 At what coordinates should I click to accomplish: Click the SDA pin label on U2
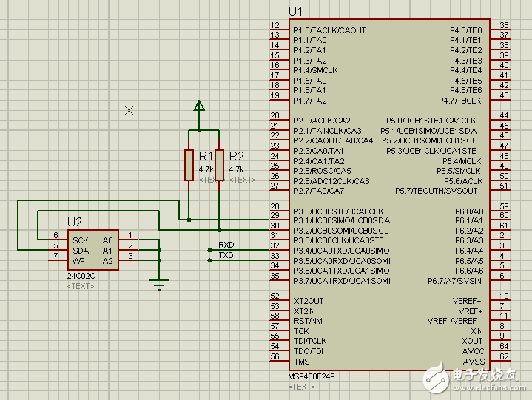pos(81,251)
